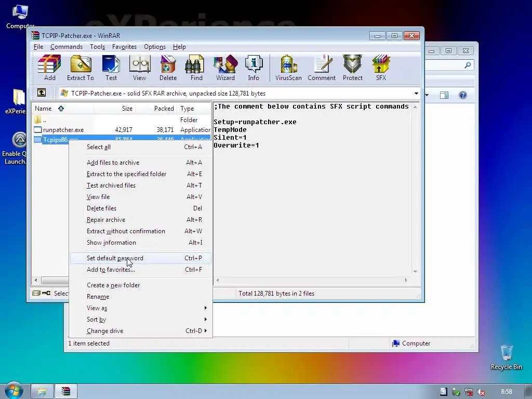Choose Show information
Viewport: 532px width, 399px height.
[x=141, y=243]
